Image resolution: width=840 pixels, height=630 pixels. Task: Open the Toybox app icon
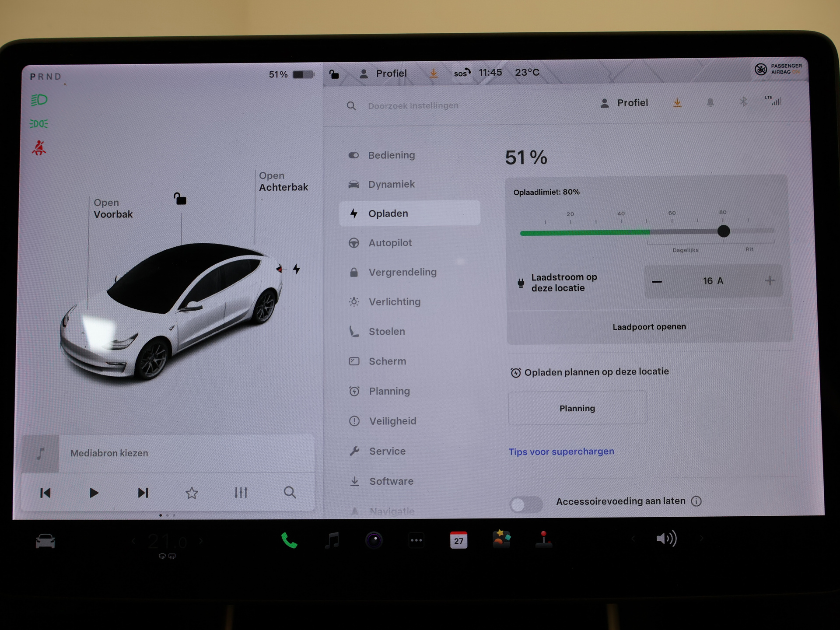[x=501, y=539]
